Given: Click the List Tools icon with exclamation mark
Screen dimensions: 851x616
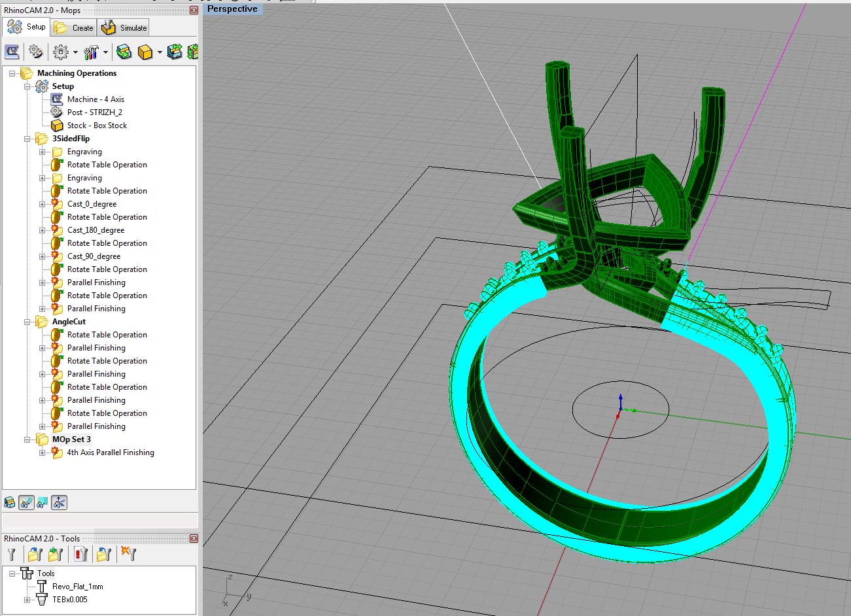Looking at the screenshot, I should point(81,555).
